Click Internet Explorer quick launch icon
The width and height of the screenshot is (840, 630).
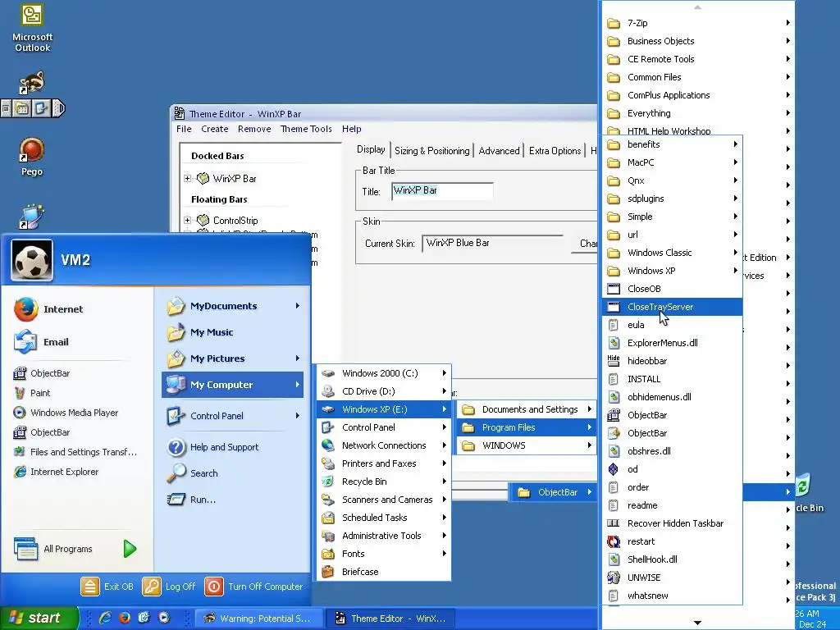coord(105,618)
